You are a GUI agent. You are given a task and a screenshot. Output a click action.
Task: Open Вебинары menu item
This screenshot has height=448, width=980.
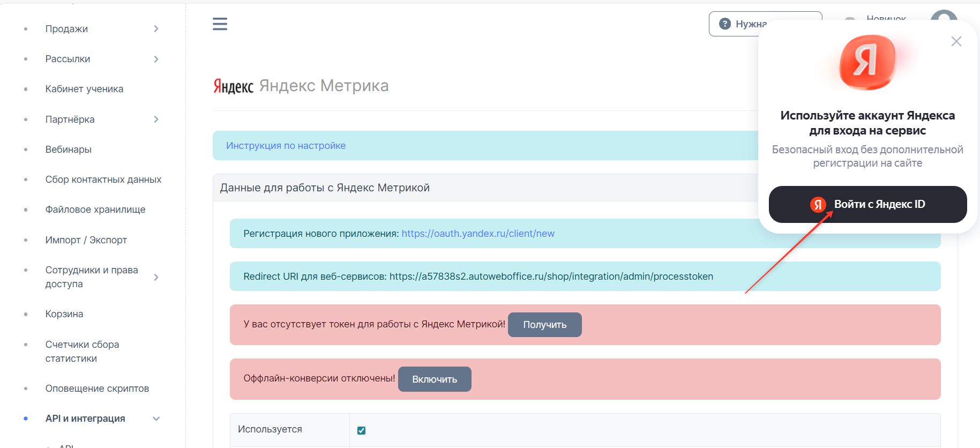(x=69, y=150)
